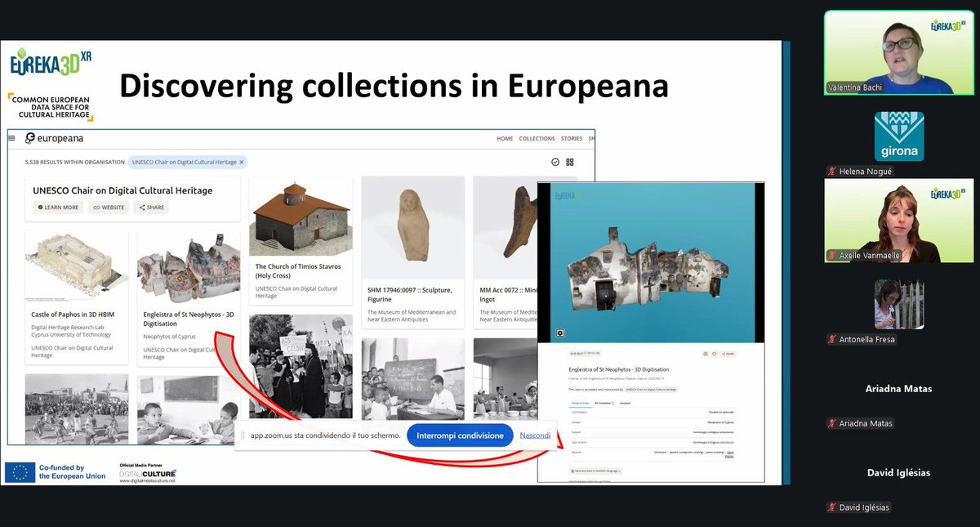This screenshot has width=980, height=527.
Task: Open the HOME menu item
Action: (x=505, y=139)
